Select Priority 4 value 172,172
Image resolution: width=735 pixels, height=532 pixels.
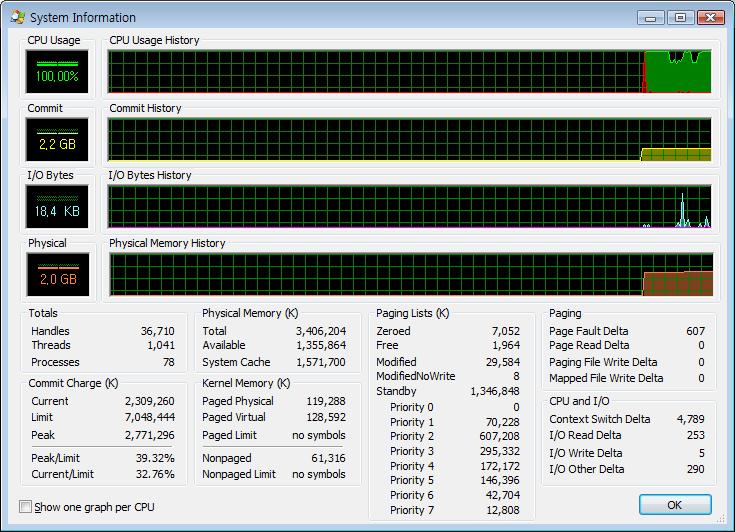tap(500, 466)
